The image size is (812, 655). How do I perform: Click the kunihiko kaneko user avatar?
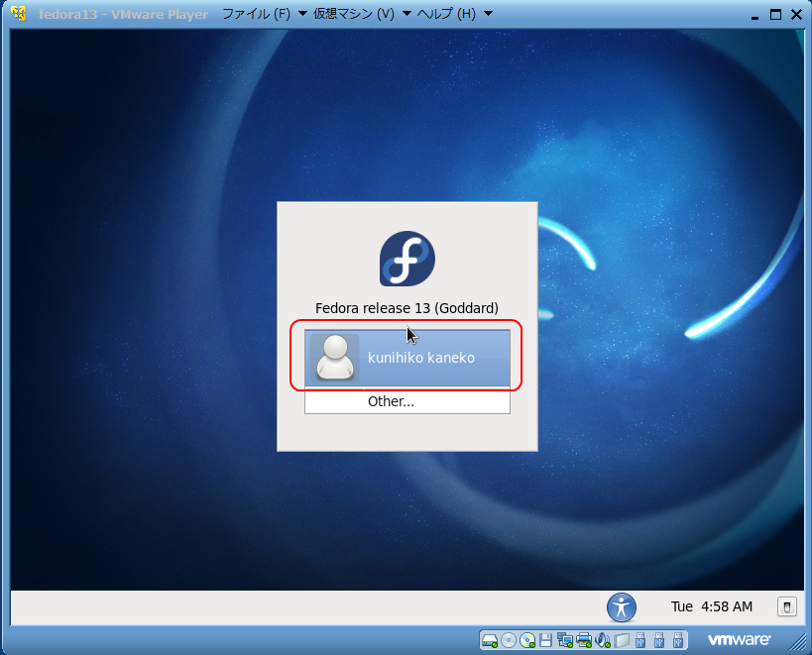[x=334, y=358]
